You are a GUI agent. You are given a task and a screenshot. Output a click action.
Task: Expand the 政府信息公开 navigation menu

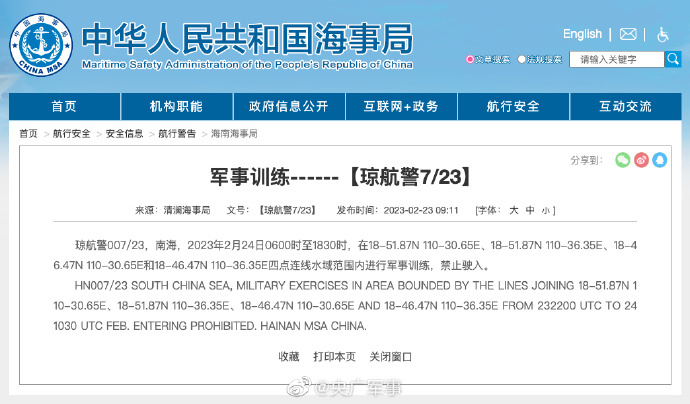pos(288,107)
